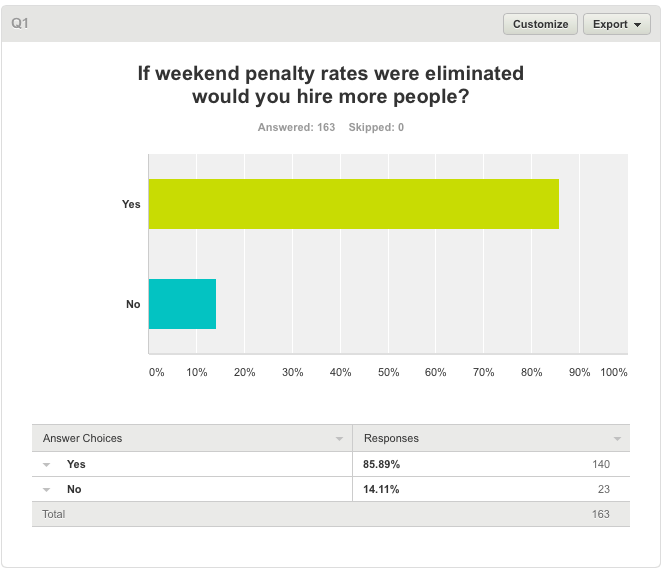Image resolution: width=664 pixels, height=574 pixels.
Task: Click the Customize button
Action: 540,24
